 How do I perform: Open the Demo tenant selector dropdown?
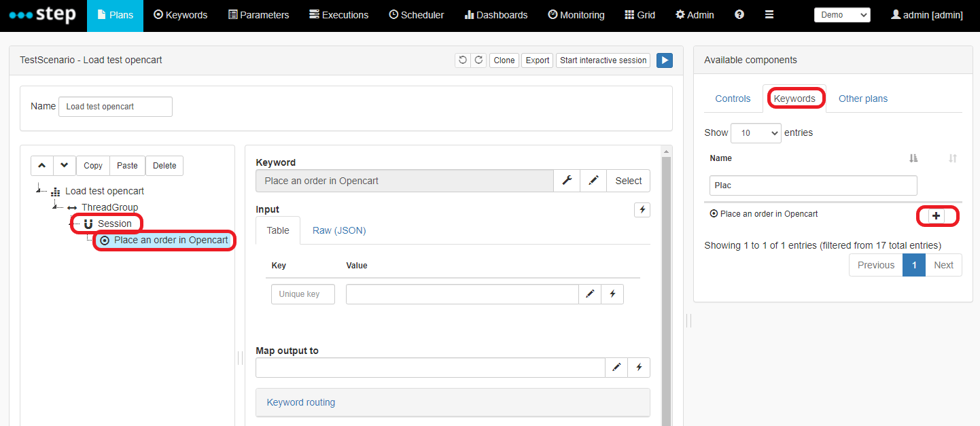[842, 14]
